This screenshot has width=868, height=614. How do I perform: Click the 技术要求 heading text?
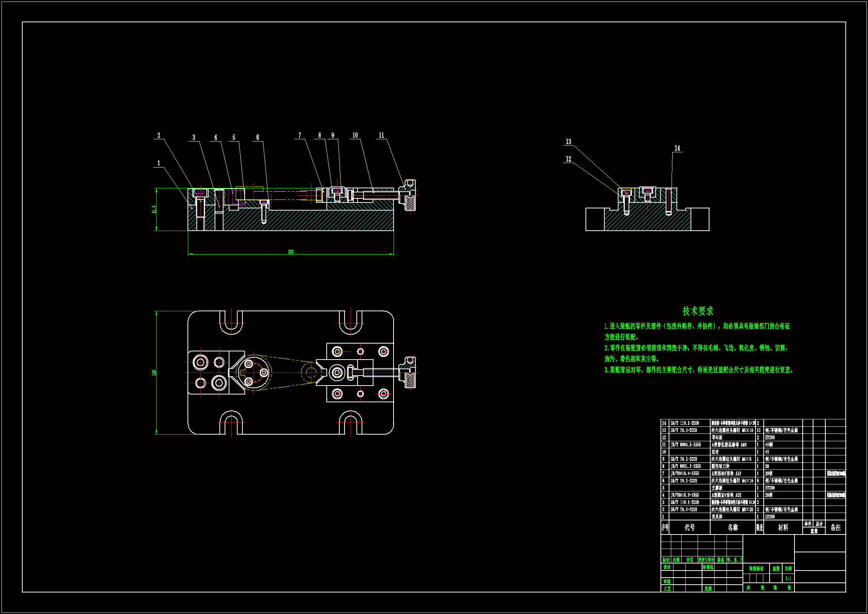coord(698,311)
